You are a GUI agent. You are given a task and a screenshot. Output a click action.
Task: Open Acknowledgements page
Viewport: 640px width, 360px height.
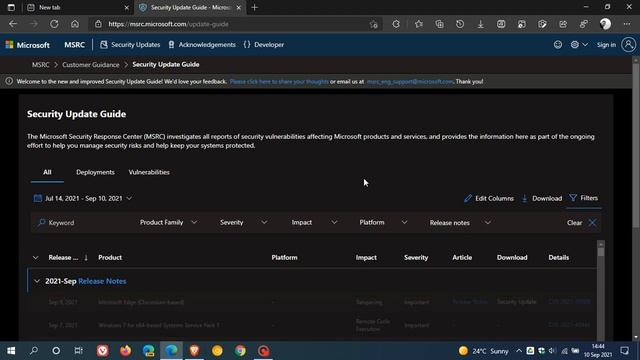pos(202,44)
